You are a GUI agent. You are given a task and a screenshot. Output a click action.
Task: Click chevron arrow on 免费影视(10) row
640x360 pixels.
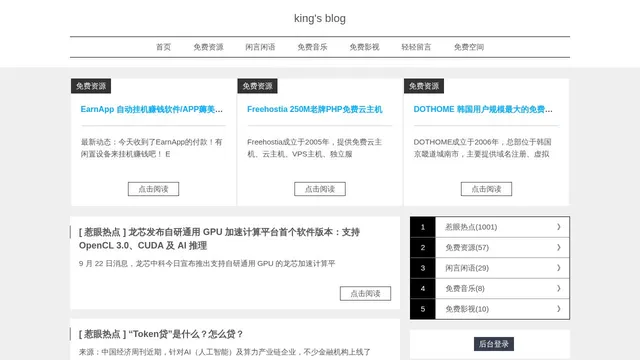[559, 309]
